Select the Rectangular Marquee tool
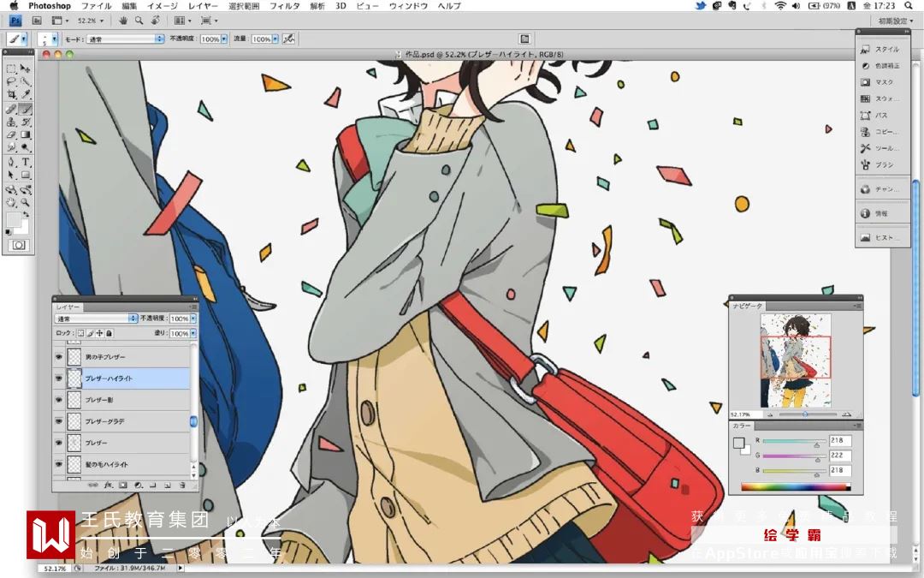 click(x=11, y=69)
